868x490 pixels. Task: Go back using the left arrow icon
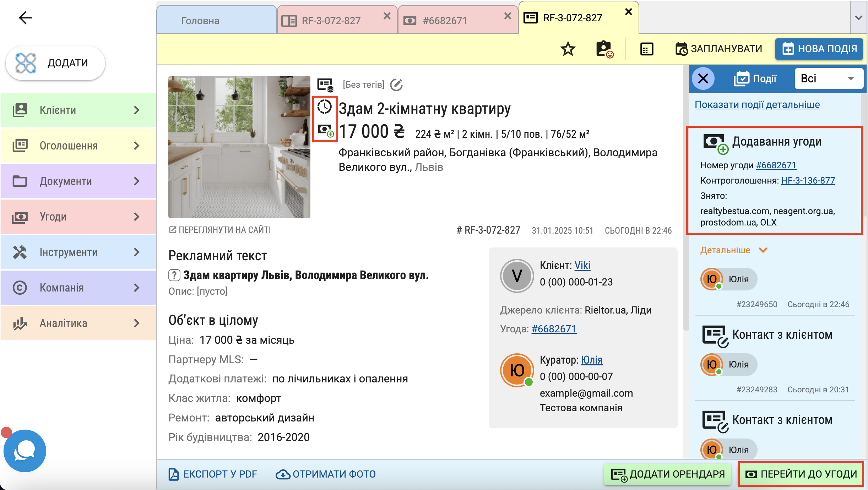26,18
